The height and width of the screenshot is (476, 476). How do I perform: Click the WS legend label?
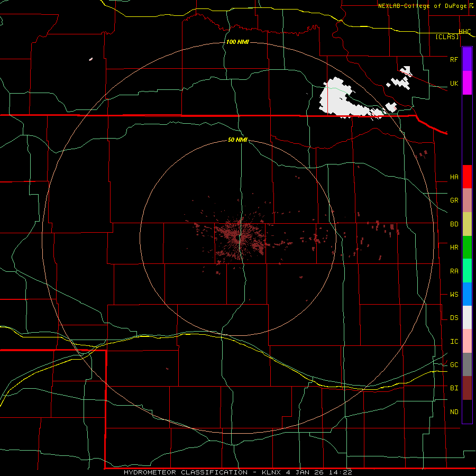pos(454,295)
